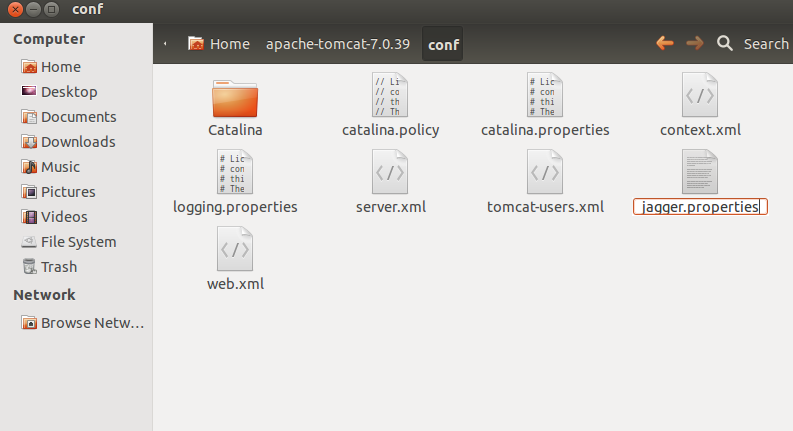Go to apache-tomcat-7.0.39 in path bar
This screenshot has height=431, width=793.
(338, 44)
